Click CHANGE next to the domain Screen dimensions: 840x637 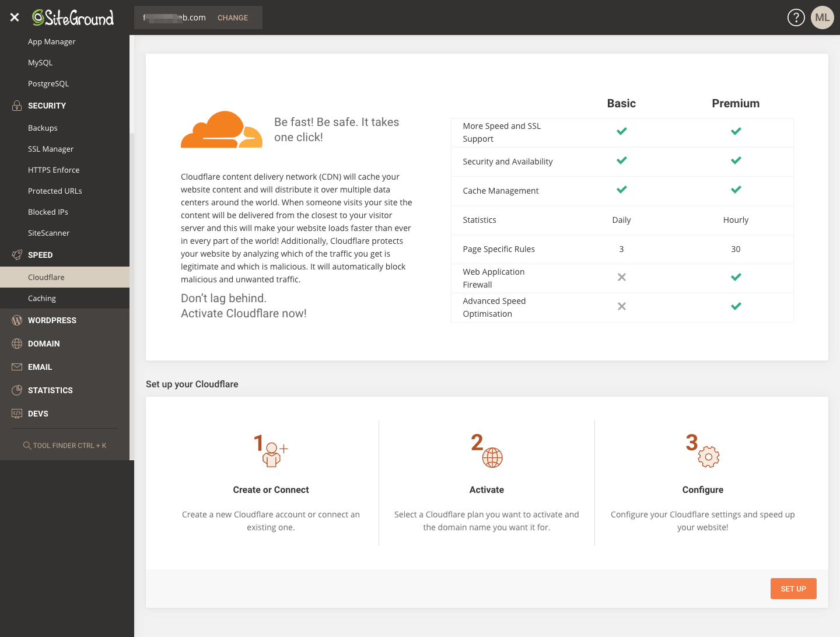233,18
